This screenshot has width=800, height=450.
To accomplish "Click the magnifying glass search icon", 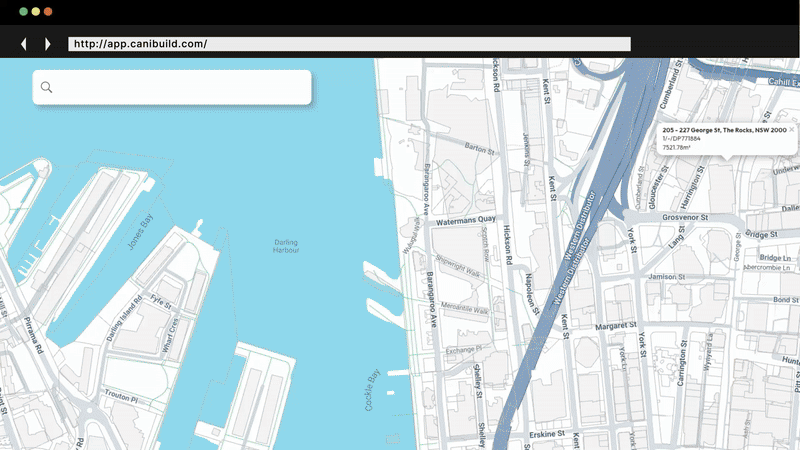I will (46, 87).
